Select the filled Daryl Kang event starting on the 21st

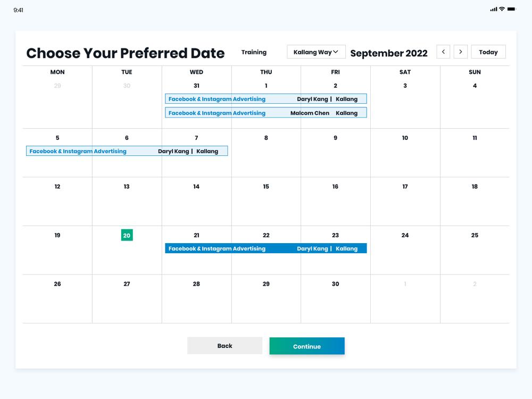[x=265, y=248]
